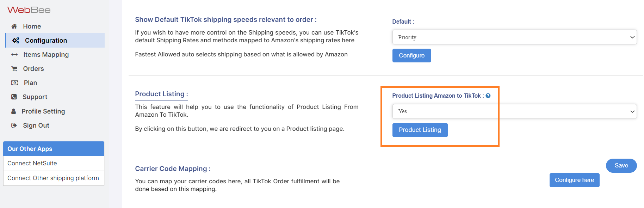Click the Sign Out arrow icon
Screen dimensions: 644x208
pyautogui.click(x=14, y=126)
